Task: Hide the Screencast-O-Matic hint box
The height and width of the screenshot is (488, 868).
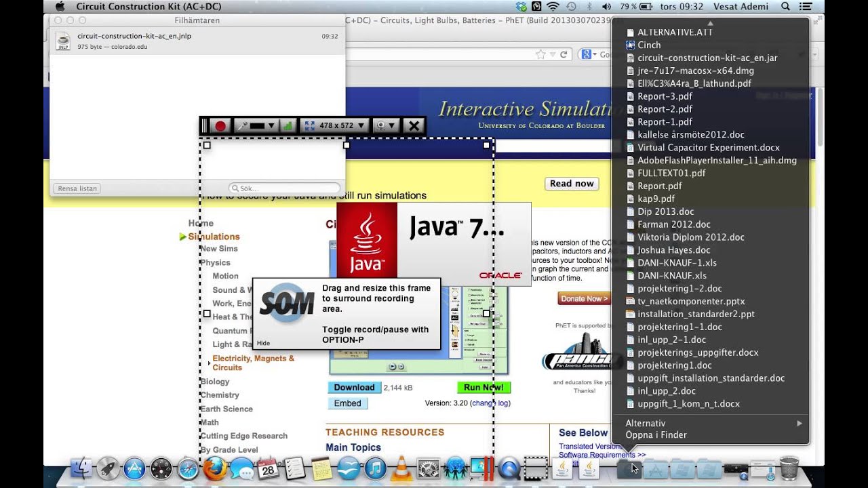Action: point(263,343)
